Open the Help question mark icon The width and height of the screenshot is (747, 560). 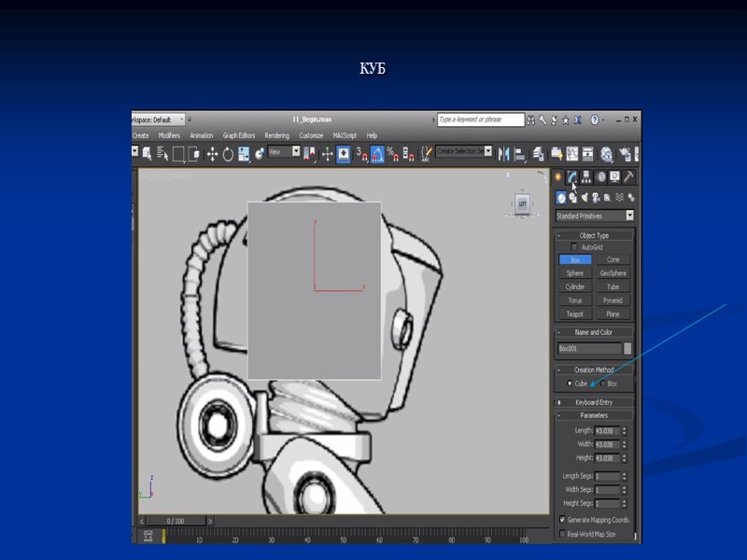[595, 120]
